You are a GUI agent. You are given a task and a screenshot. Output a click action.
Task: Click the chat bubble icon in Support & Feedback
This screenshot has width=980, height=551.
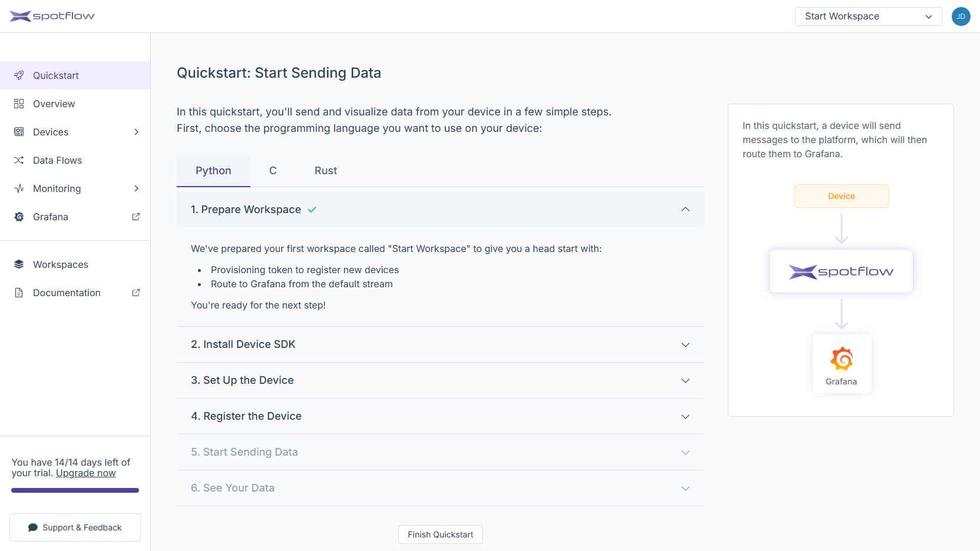coord(33,527)
